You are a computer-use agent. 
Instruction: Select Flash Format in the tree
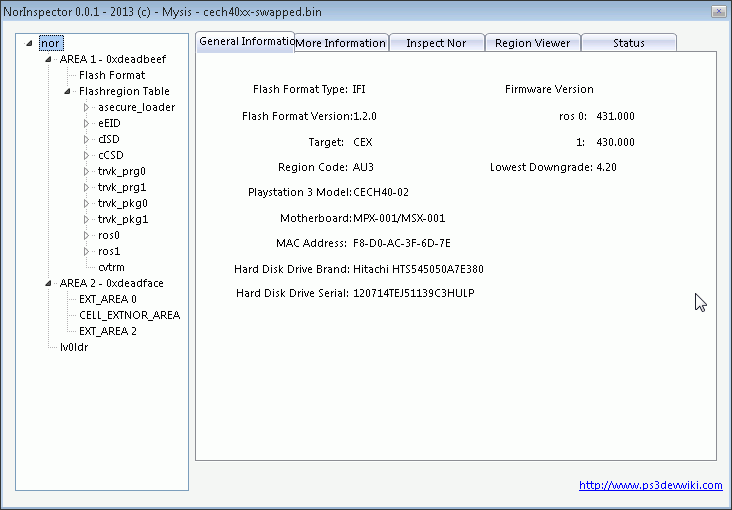coord(112,75)
